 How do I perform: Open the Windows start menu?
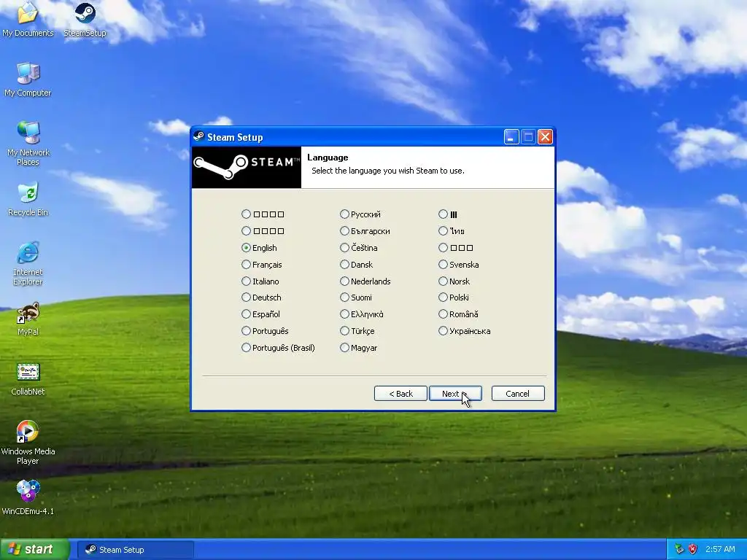click(x=34, y=549)
